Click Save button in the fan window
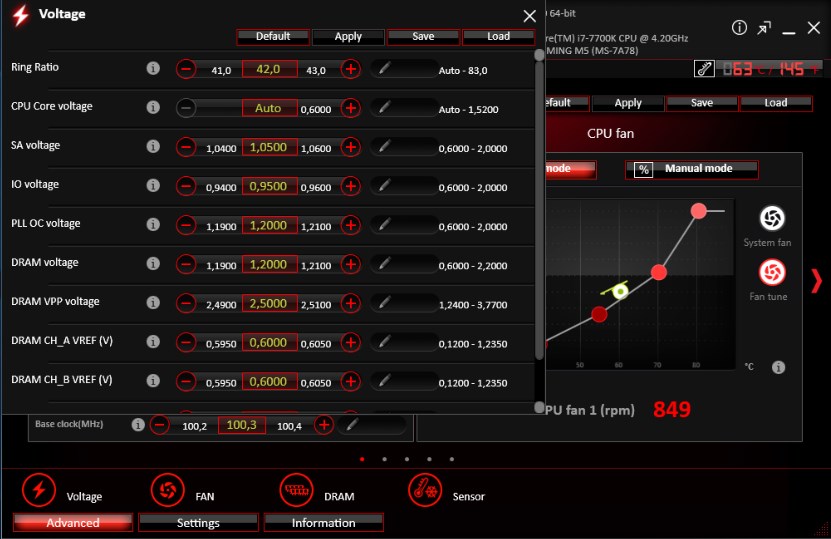The height and width of the screenshot is (539, 831). click(702, 103)
